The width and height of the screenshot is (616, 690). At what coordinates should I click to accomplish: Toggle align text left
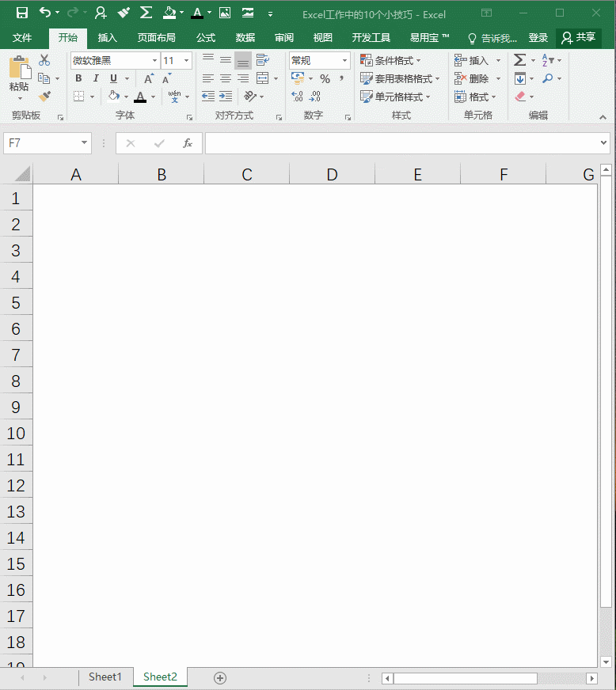[208, 78]
